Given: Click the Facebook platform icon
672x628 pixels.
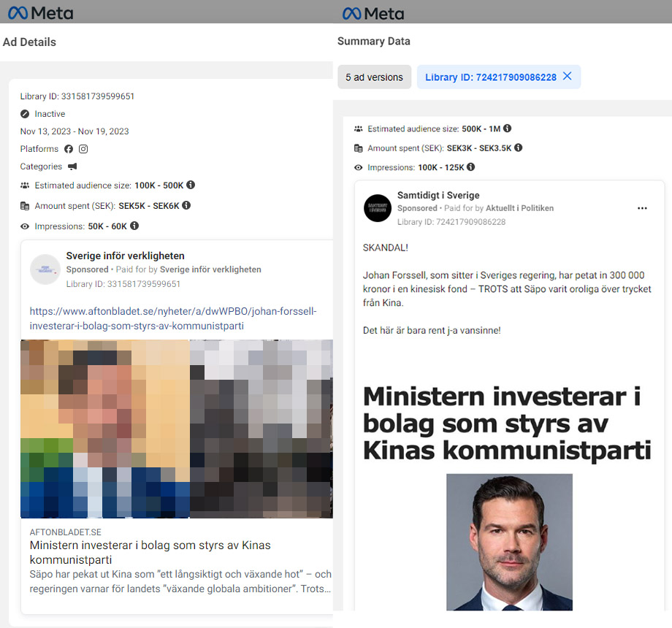Looking at the screenshot, I should click(69, 149).
